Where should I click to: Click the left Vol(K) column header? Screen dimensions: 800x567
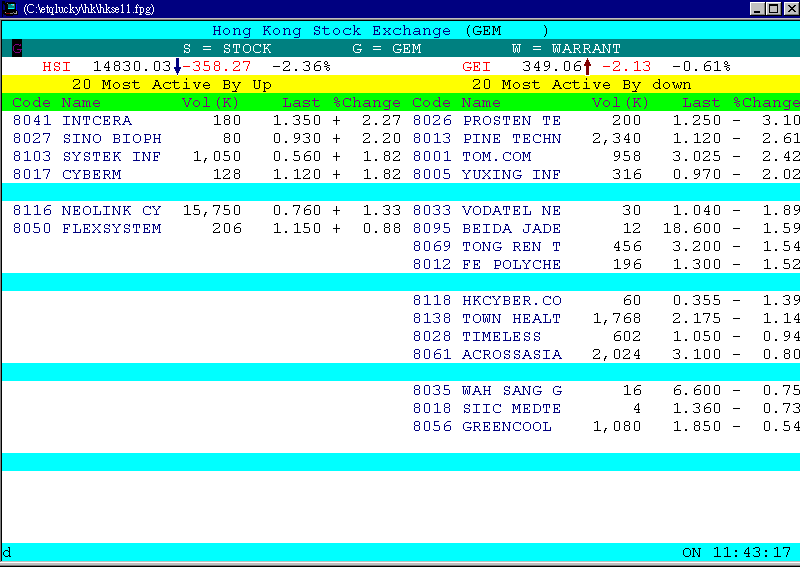point(210,103)
